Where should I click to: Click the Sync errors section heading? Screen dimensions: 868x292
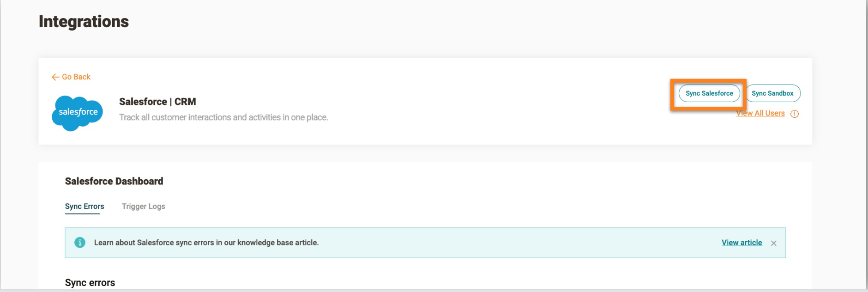90,283
